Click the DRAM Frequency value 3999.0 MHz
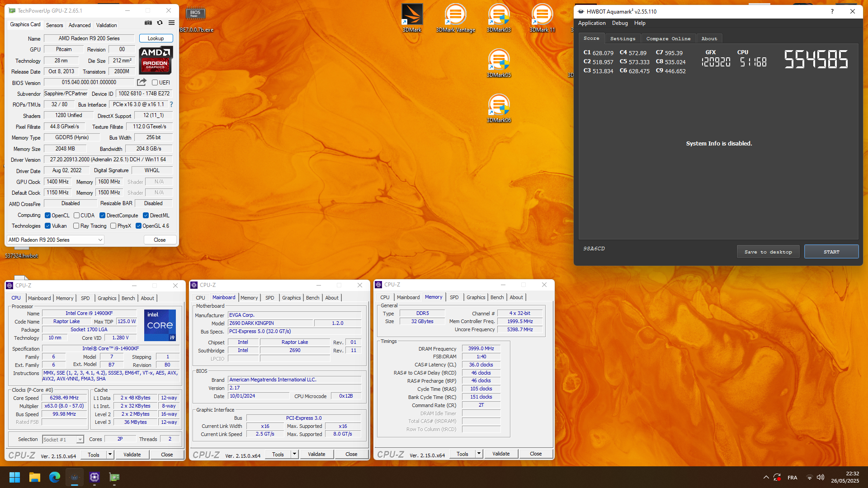Screen dimensions: 868x488 point(481,348)
